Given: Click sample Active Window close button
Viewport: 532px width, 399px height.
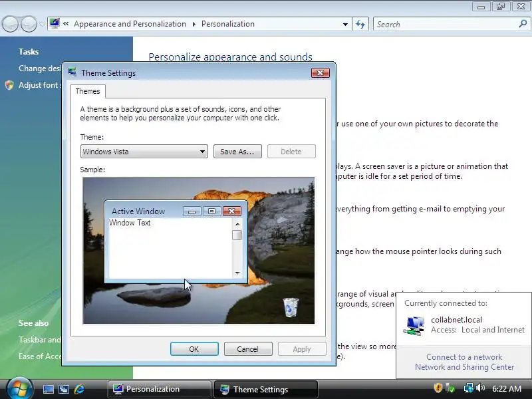Looking at the screenshot, I should (232, 211).
